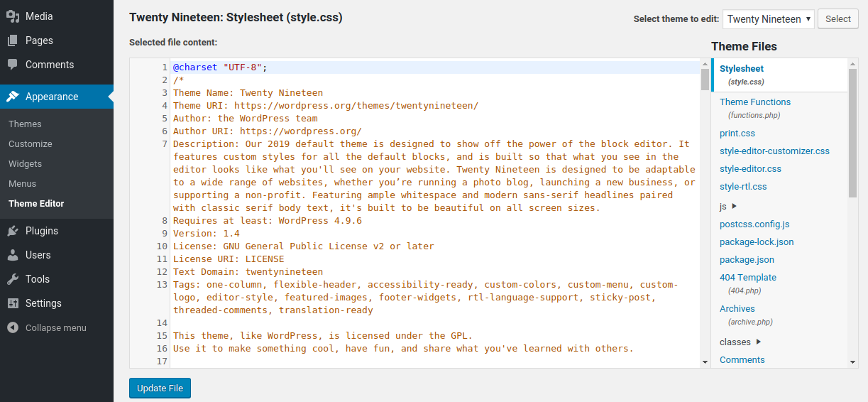Screen dimensions: 868x402
Task: Click 'Requires at least: WordPress 4.9.6' line
Action: point(268,221)
